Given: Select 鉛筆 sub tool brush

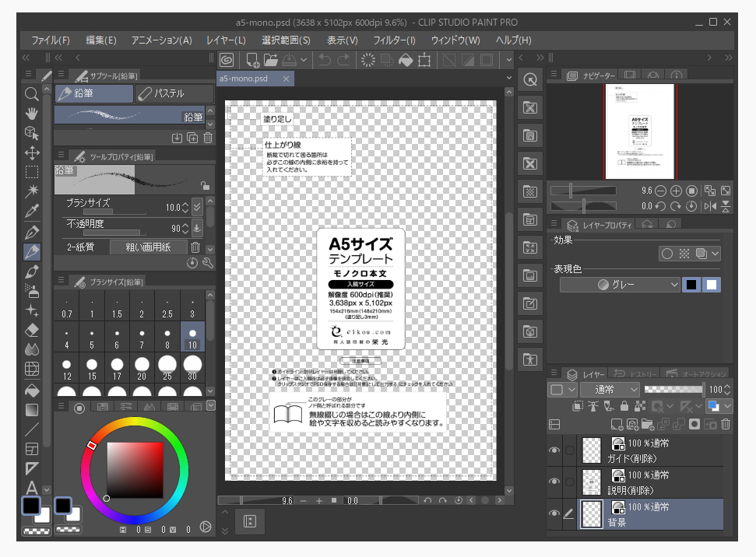Looking at the screenshot, I should pos(130,116).
